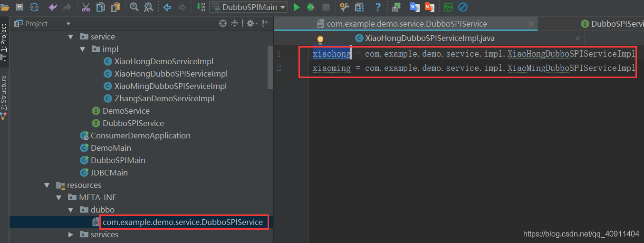
Task: Open DubboSPIMain run configuration dropdown
Action: click(x=249, y=7)
